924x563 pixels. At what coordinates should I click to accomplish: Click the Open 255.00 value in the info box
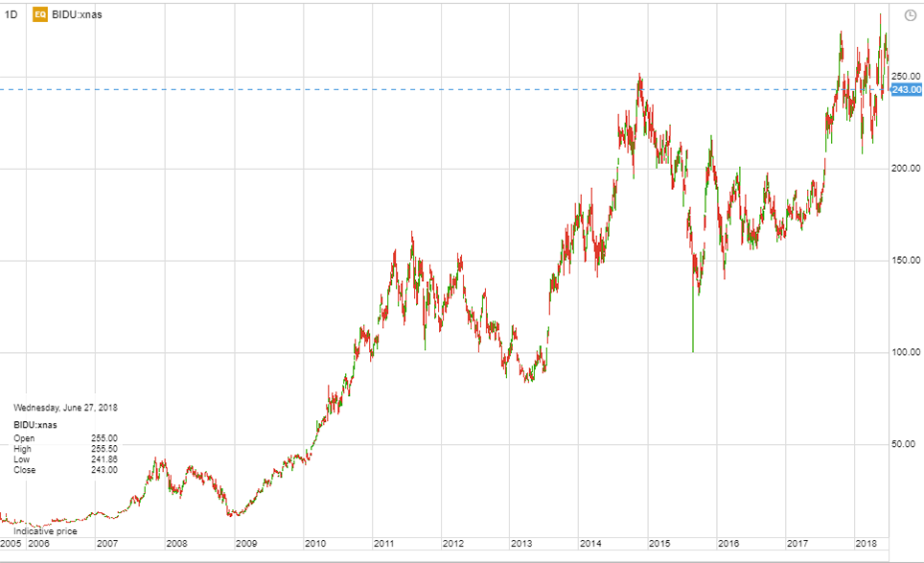pyautogui.click(x=104, y=438)
